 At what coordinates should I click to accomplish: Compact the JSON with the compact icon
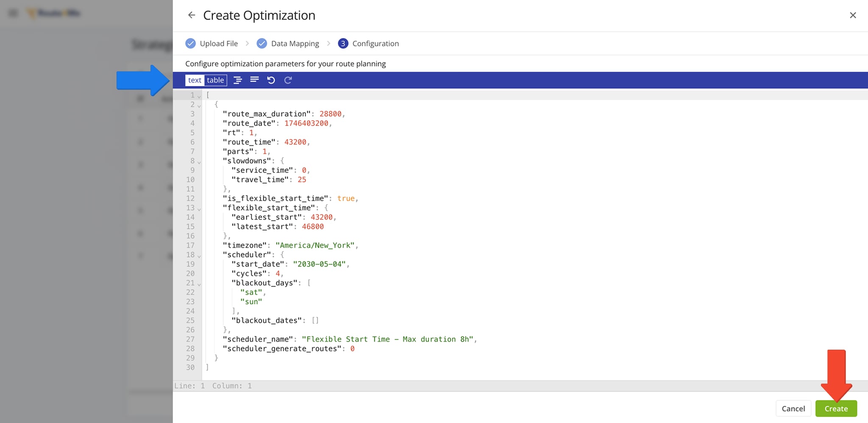254,80
